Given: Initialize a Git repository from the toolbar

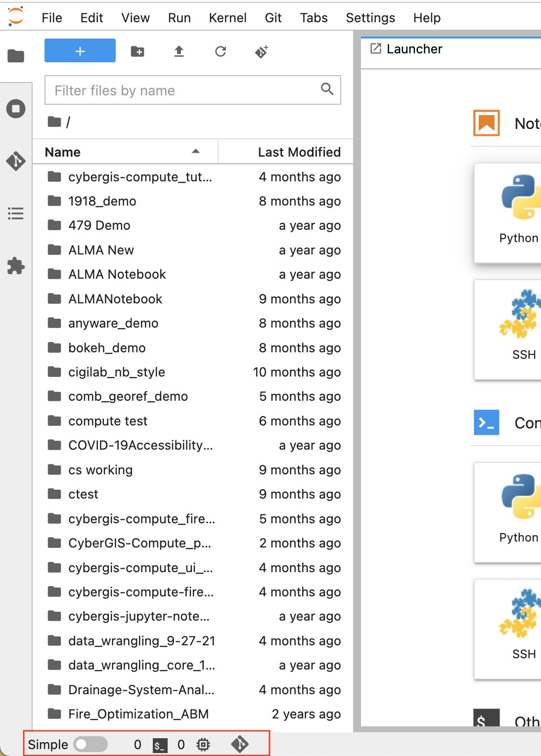Looking at the screenshot, I should coord(261,51).
